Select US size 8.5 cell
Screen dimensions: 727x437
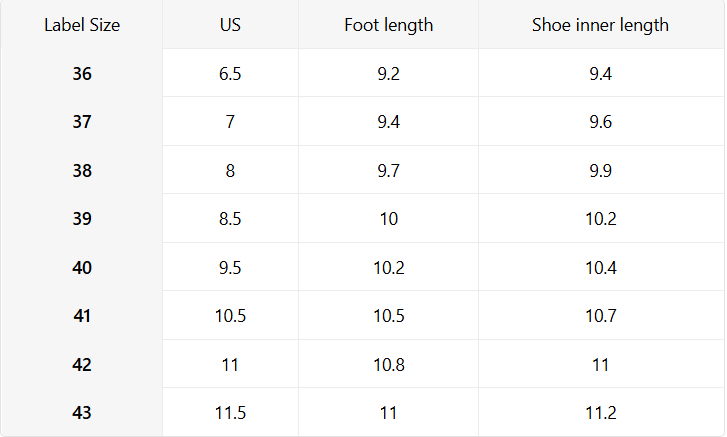[230, 219]
